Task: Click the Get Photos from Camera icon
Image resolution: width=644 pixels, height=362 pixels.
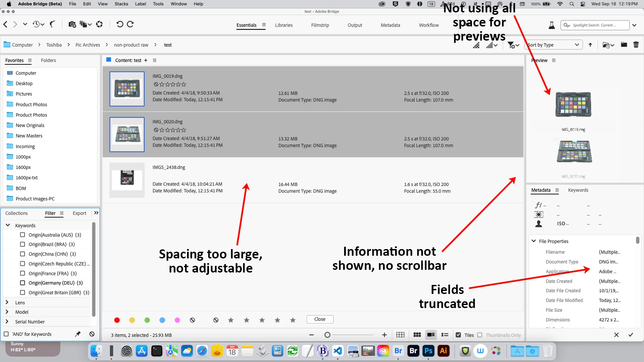Action: 72,24
